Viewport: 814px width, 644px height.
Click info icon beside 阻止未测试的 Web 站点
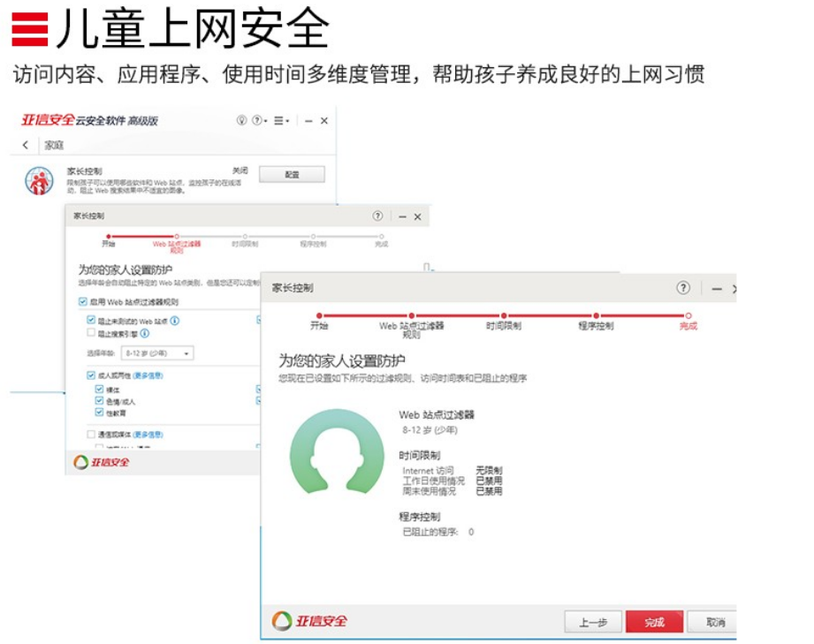[175, 321]
